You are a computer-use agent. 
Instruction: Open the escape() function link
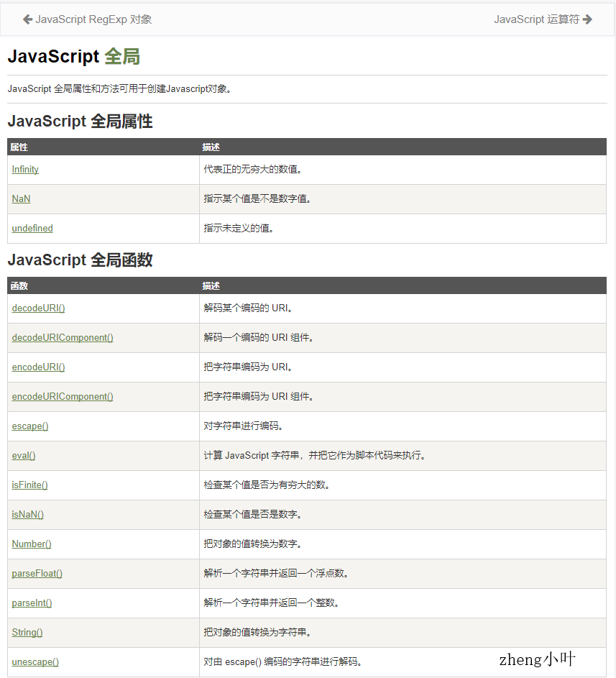30,426
